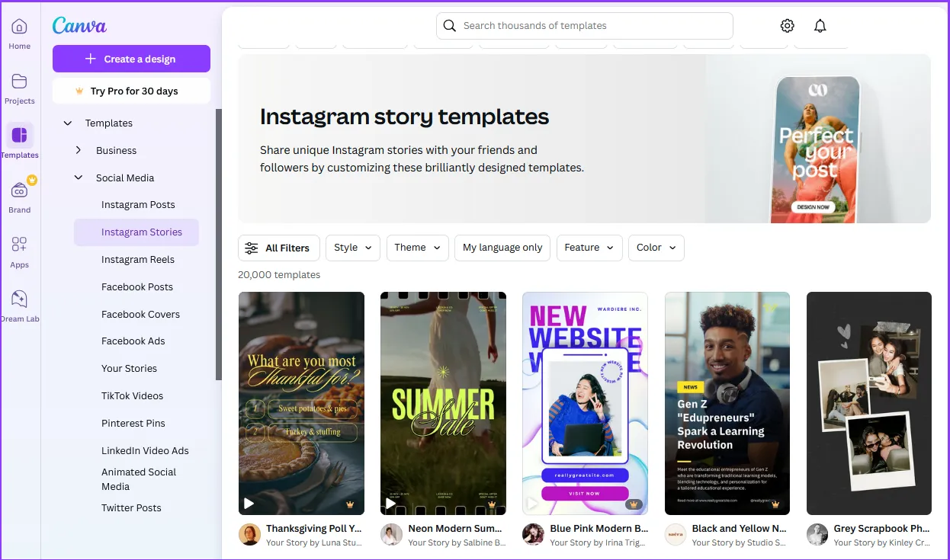The width and height of the screenshot is (950, 560).
Task: Click Try Pro for 30 days
Action: pyautogui.click(x=131, y=91)
